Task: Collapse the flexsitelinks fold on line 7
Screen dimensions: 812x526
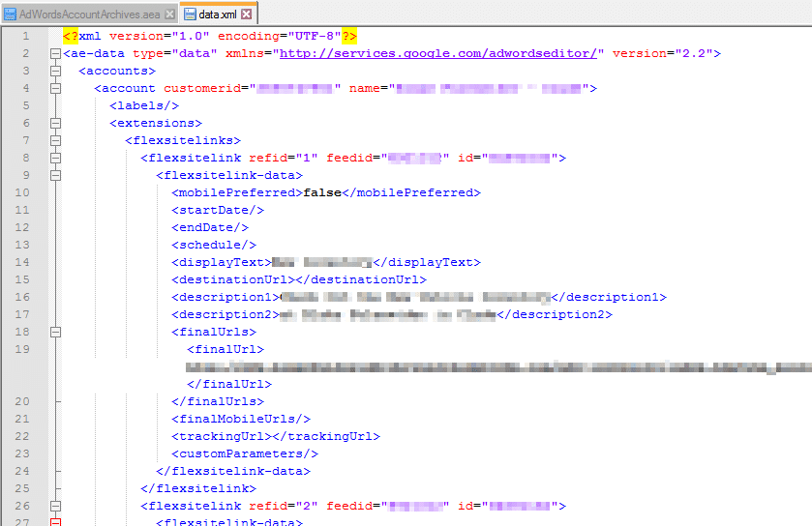Action: (x=55, y=140)
